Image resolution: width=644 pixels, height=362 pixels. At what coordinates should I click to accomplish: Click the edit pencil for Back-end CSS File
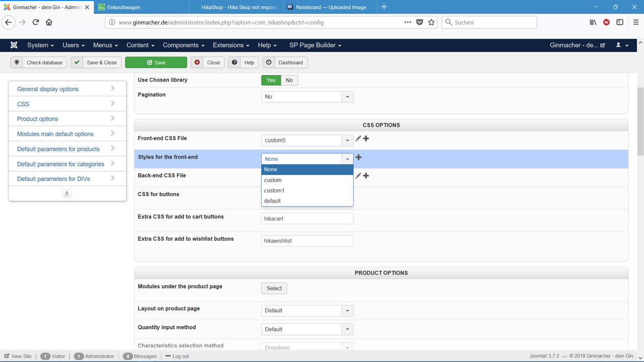(358, 176)
